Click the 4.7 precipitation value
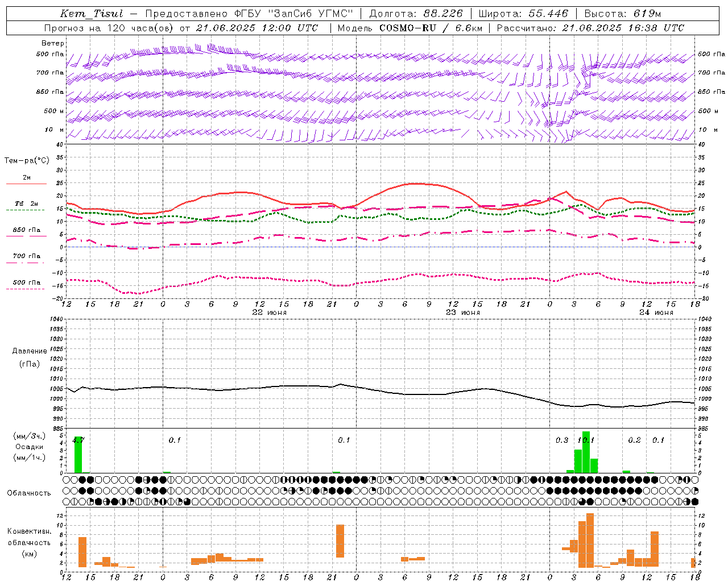Image resolution: width=728 pixels, height=582 pixels. pos(78,440)
